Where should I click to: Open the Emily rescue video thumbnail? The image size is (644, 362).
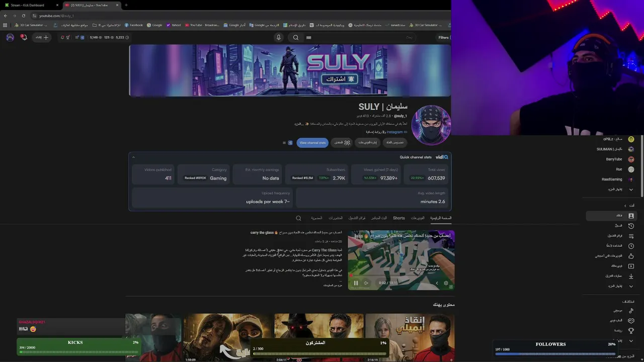(410, 337)
